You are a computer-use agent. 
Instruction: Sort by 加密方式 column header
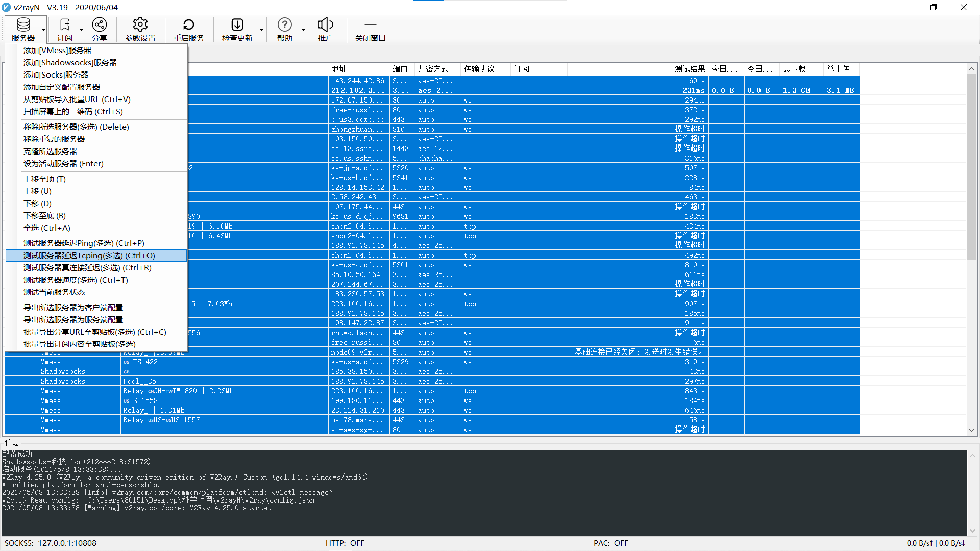[x=438, y=69]
